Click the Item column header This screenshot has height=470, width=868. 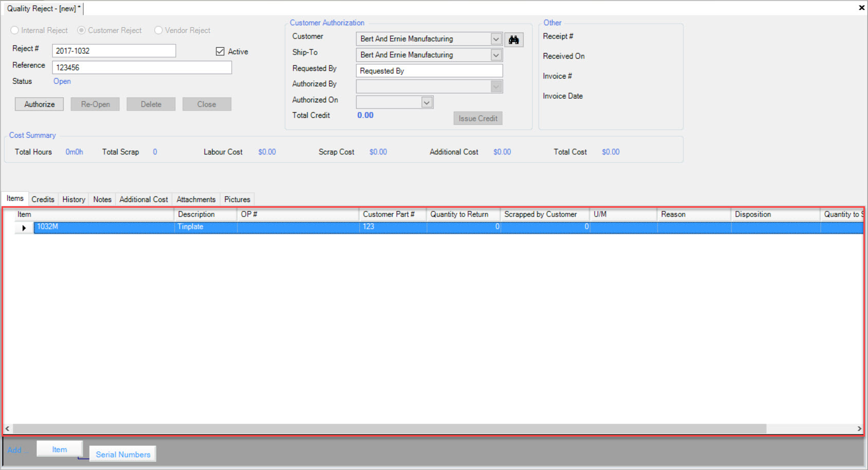(x=95, y=214)
